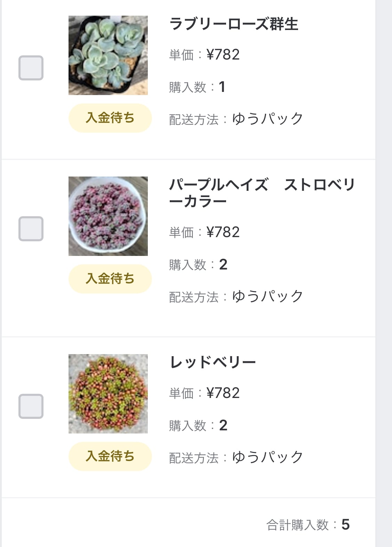392x547 pixels.
Task: Click ¥782 unit price of レッドベリー
Action: (223, 393)
